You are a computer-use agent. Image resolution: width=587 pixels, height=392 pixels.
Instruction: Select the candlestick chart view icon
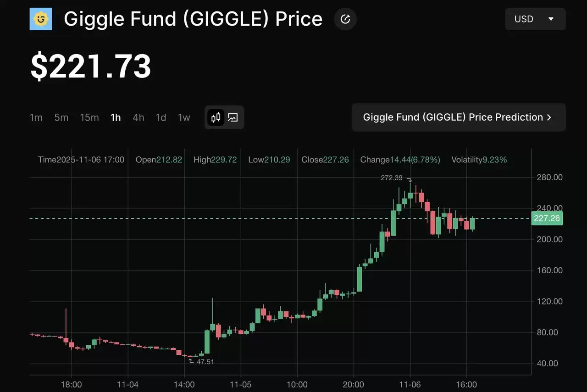[x=215, y=117]
